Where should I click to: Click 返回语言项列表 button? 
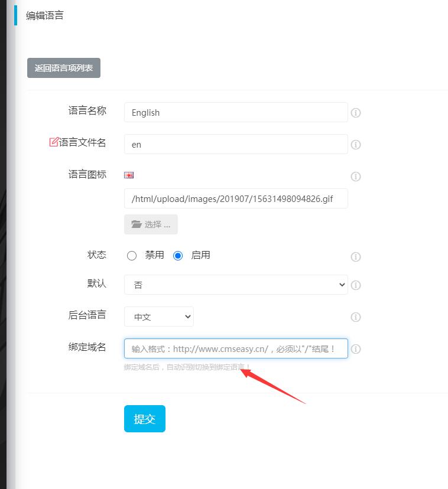coord(64,68)
